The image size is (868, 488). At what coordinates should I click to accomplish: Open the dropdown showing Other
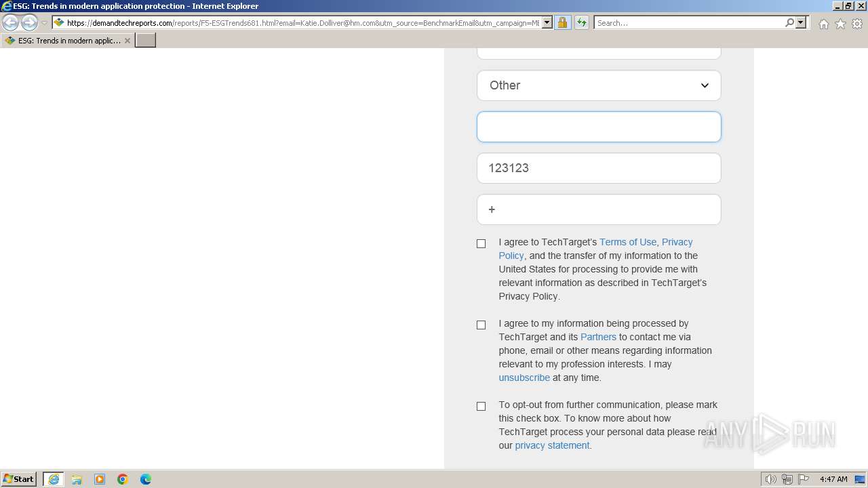pos(599,85)
